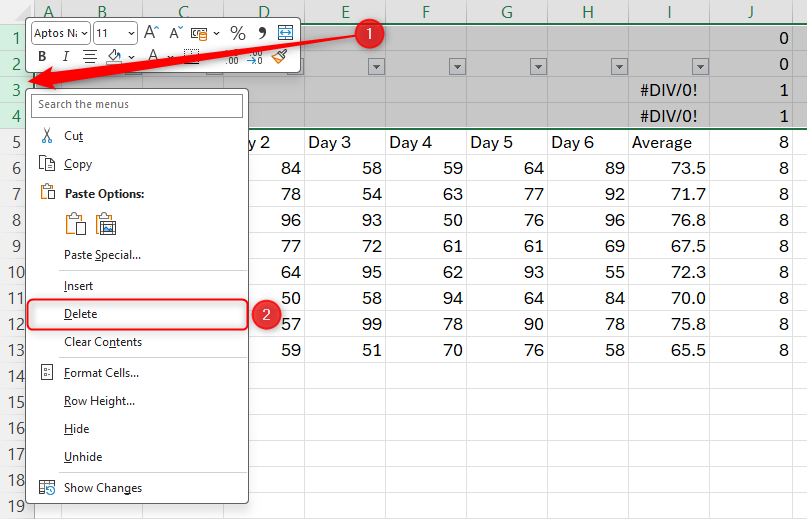Open Format Cells... dialog from the menu
The width and height of the screenshot is (807, 519).
click(101, 373)
